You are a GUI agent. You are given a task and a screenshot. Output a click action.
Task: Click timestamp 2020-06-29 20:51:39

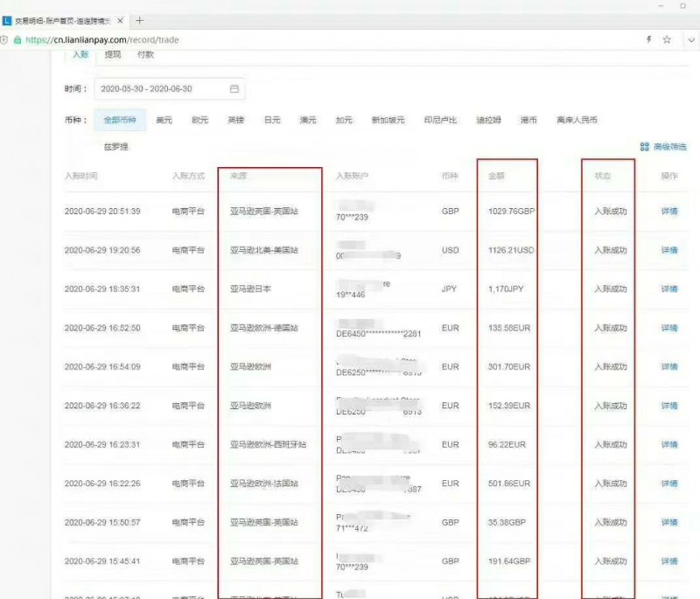pyautogui.click(x=102, y=212)
